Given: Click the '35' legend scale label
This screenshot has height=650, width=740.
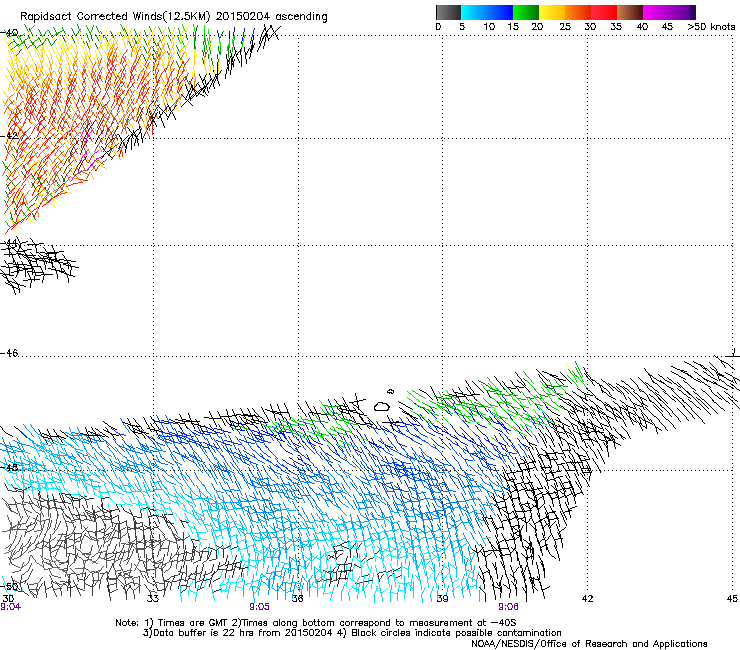Looking at the screenshot, I should pos(616,27).
